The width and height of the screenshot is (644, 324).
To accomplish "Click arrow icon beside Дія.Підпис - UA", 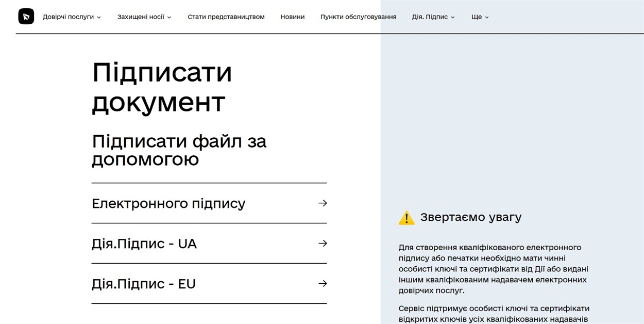I will [323, 244].
